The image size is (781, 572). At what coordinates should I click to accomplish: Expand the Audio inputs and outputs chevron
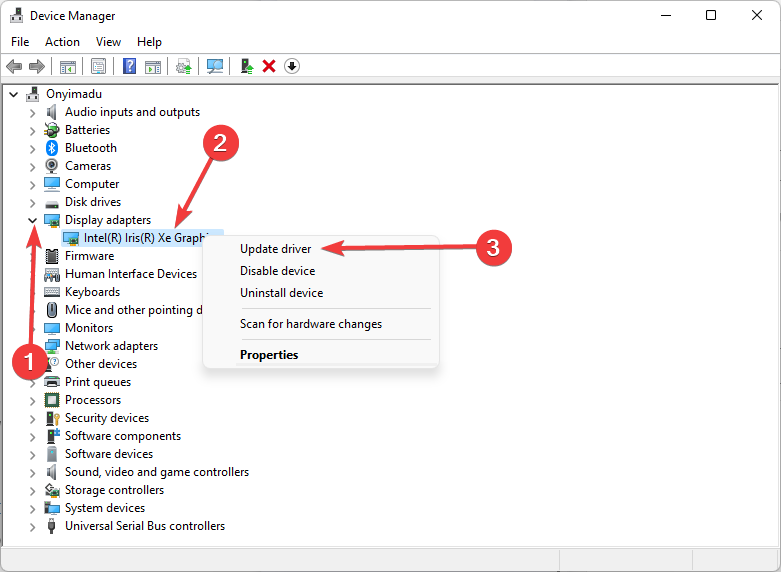coord(32,113)
